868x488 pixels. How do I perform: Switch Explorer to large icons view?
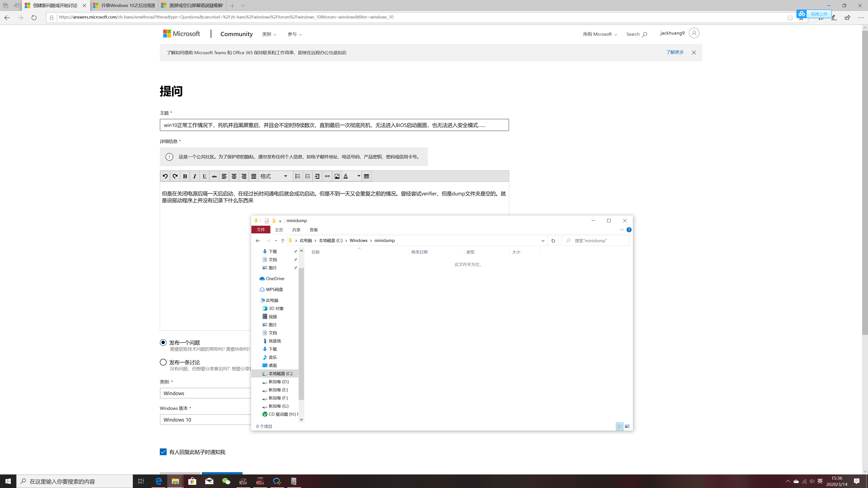click(x=627, y=426)
